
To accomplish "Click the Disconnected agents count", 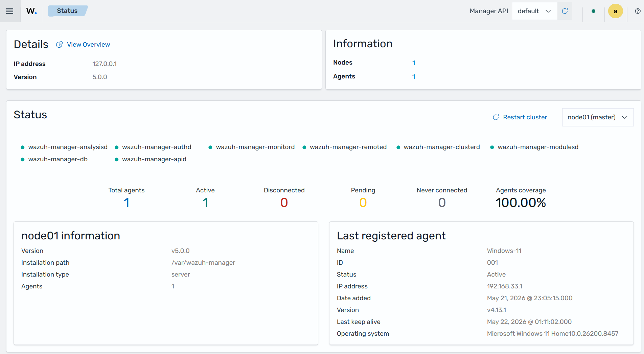I will [x=284, y=203].
